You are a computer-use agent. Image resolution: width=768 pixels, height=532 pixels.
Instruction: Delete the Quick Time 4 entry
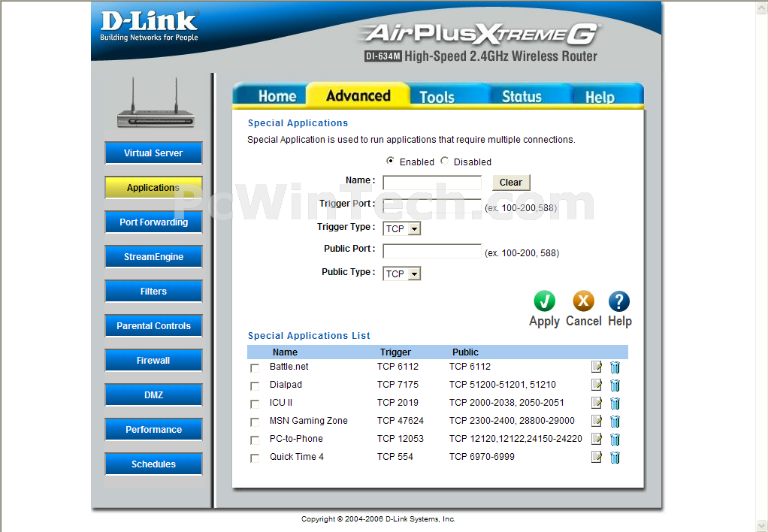click(615, 458)
